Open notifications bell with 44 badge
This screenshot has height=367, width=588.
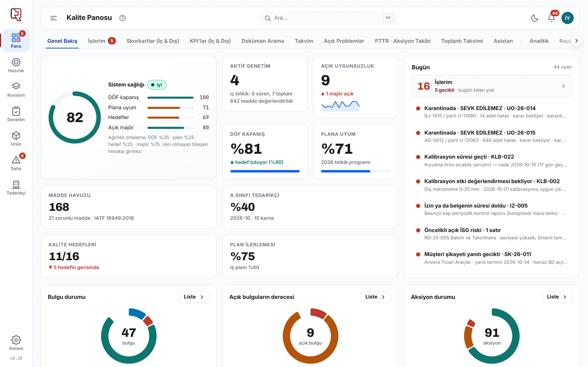coord(551,18)
